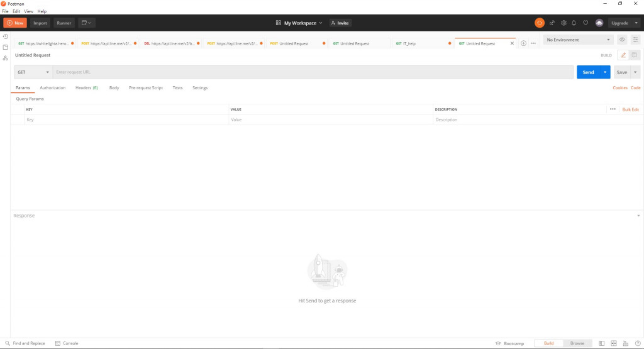Click the New button

click(x=15, y=23)
